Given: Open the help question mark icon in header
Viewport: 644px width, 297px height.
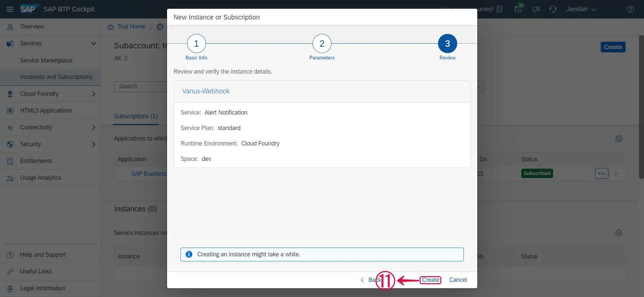Looking at the screenshot, I should 631,9.
